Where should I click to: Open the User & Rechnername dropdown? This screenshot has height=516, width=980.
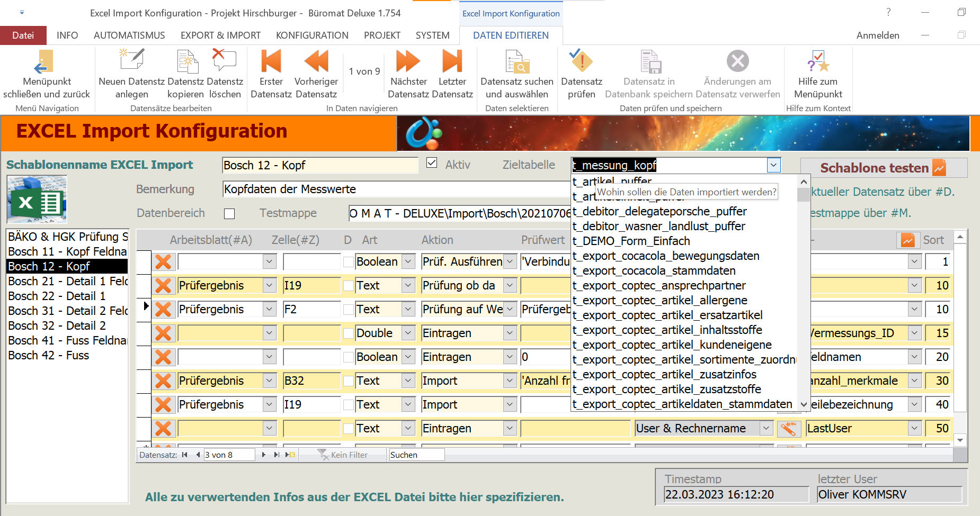(x=766, y=428)
